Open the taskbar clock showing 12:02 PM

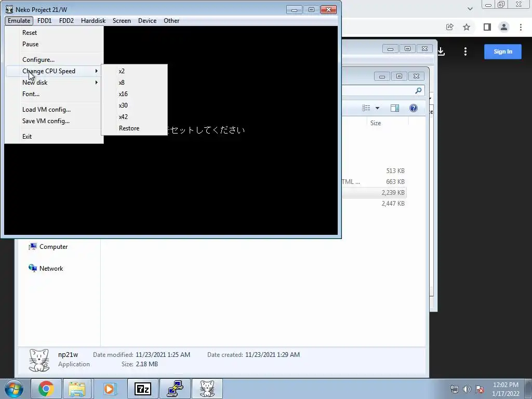[506, 389]
